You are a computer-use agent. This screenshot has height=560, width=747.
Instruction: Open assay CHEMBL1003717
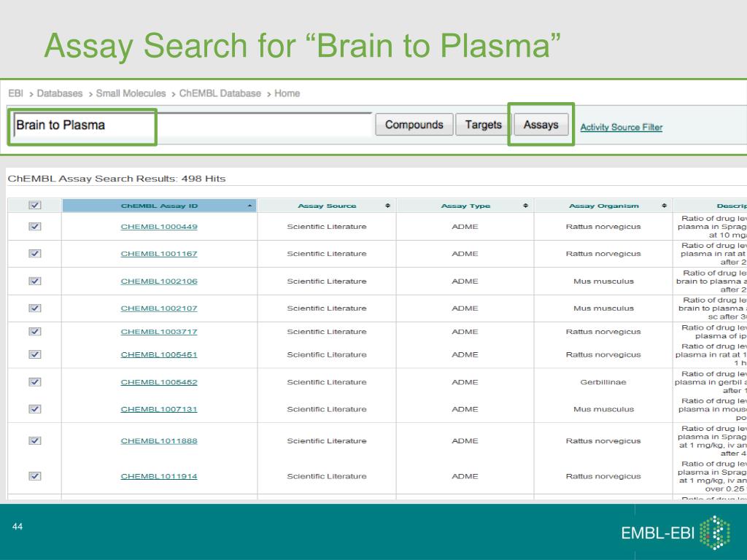(x=159, y=332)
